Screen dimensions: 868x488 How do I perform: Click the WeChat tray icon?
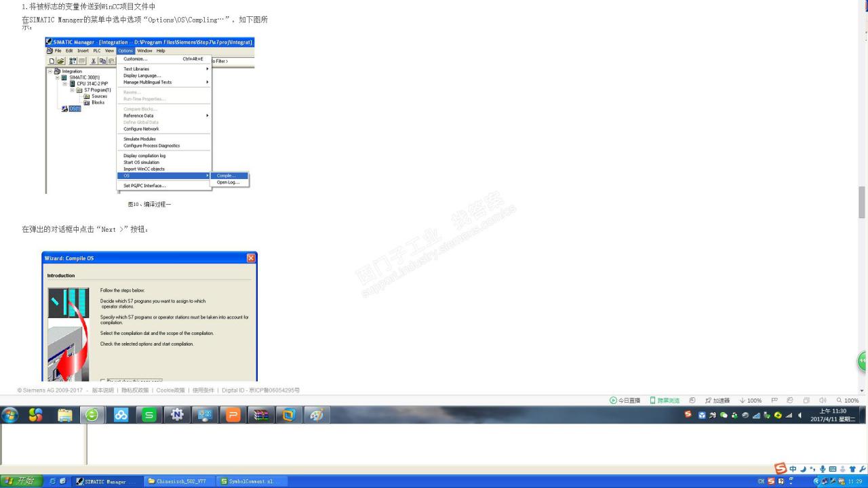pyautogui.click(x=724, y=415)
